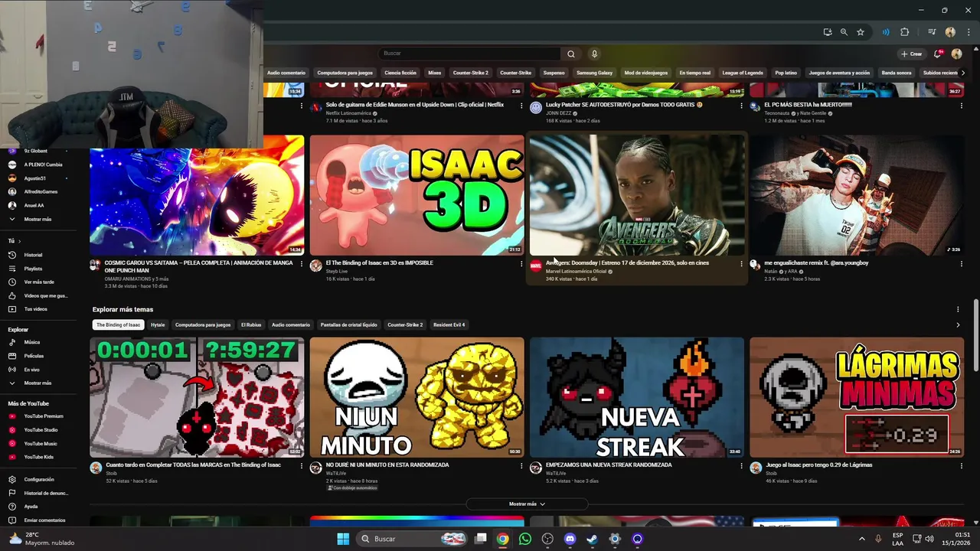980x551 pixels.
Task: Open Películas in Explorar section
Action: (x=34, y=356)
